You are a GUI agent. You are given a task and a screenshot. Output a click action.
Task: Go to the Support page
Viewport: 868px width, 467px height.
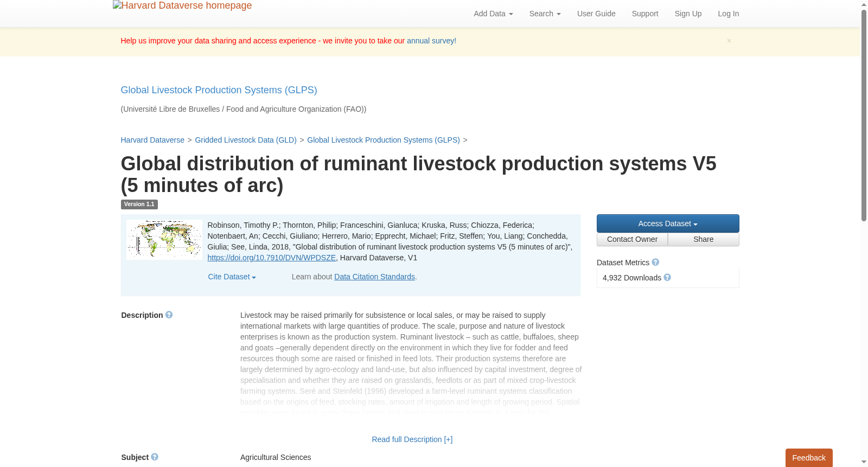click(x=645, y=14)
